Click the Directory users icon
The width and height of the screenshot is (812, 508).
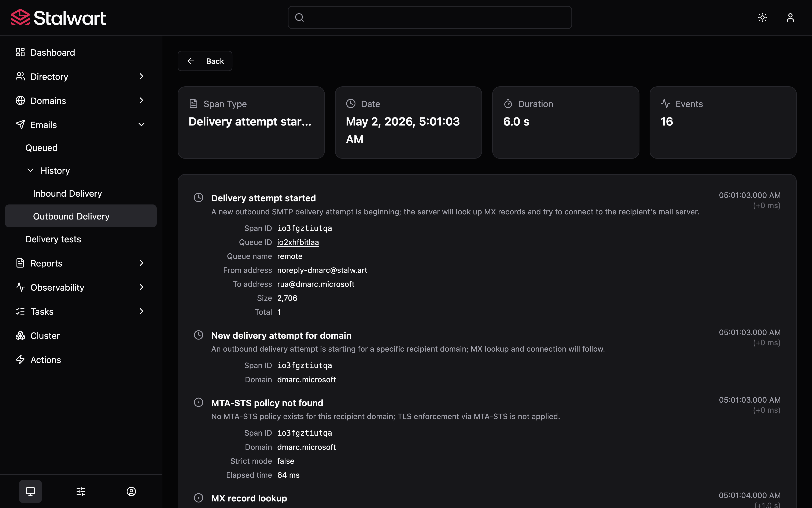pos(20,76)
